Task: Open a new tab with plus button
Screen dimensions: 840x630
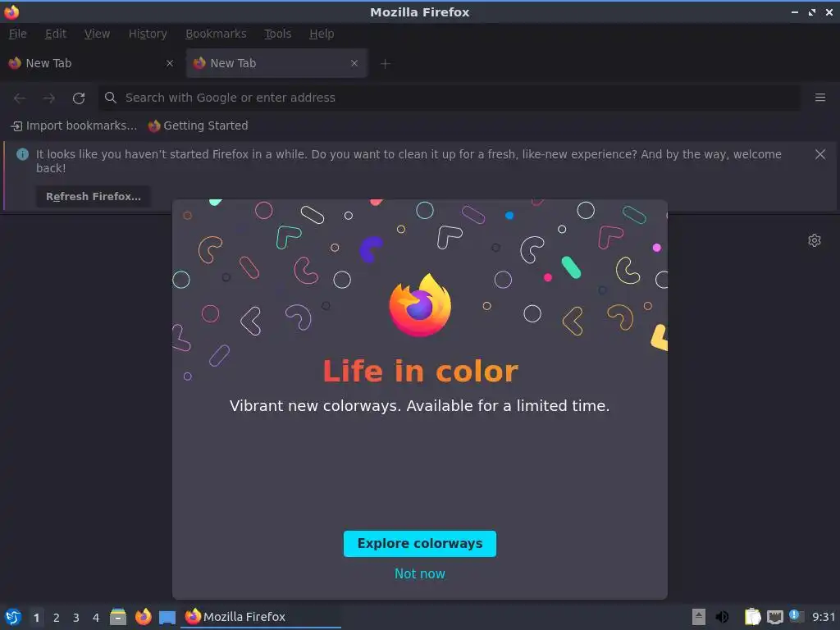Action: (x=386, y=64)
